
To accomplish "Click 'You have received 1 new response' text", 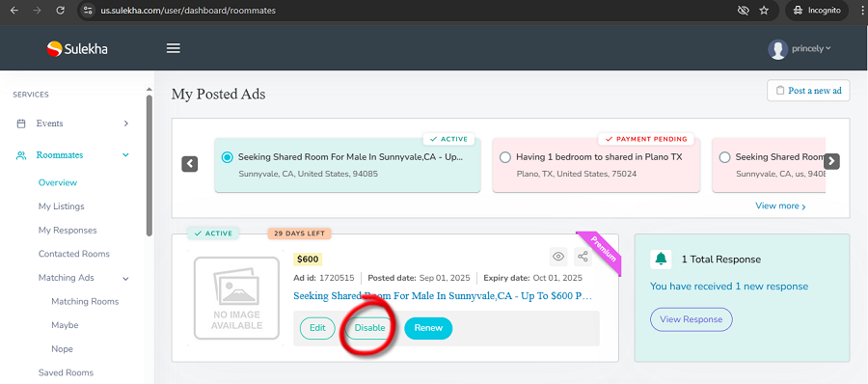I will [x=729, y=287].
